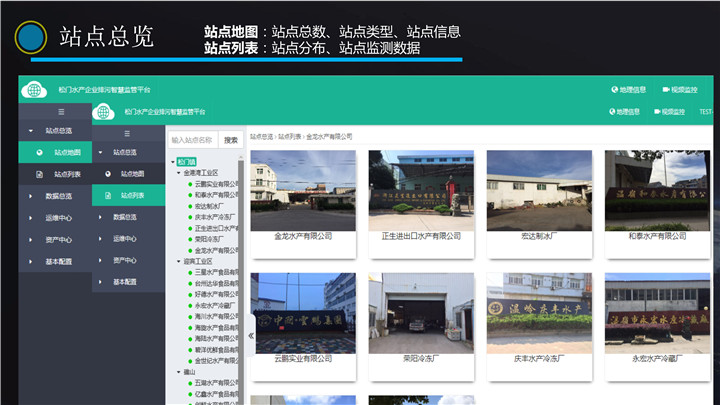Click the cloud globe logo in the front window header
Image resolution: width=720 pixels, height=405 pixels.
point(103,112)
